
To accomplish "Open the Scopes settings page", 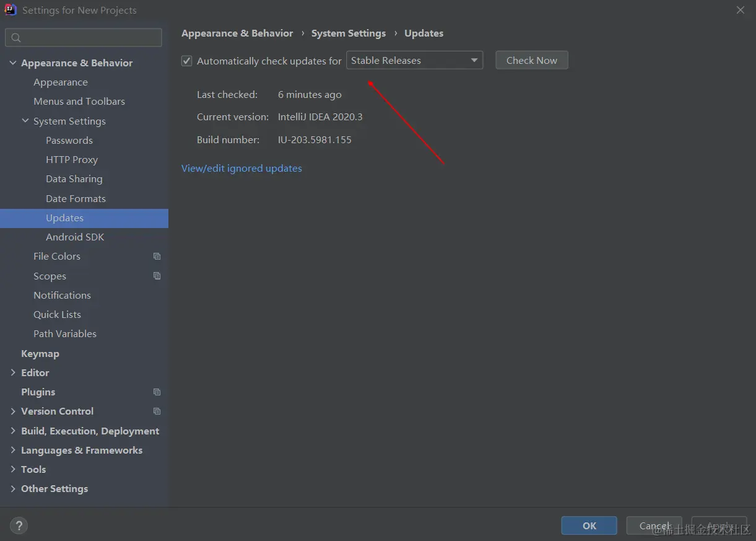I will pos(50,276).
